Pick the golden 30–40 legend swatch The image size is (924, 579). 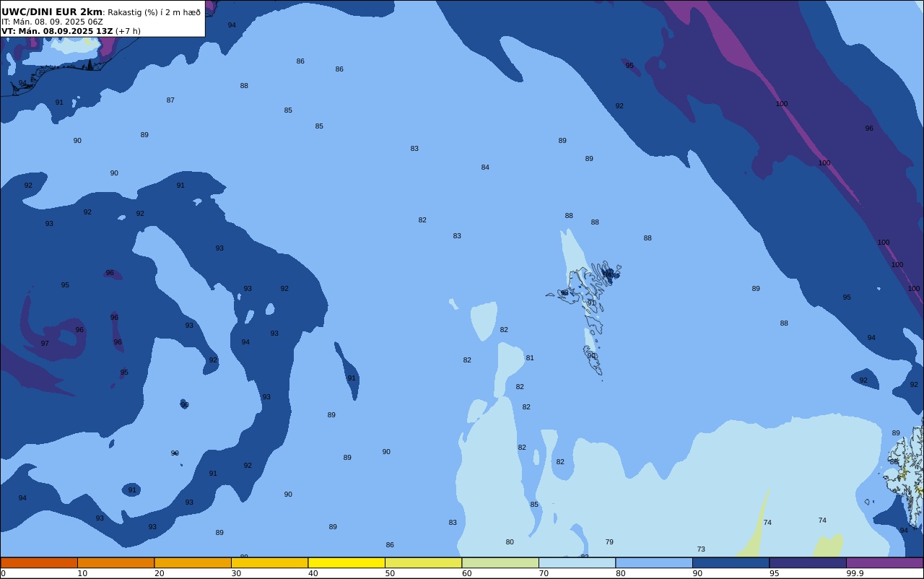(269, 562)
